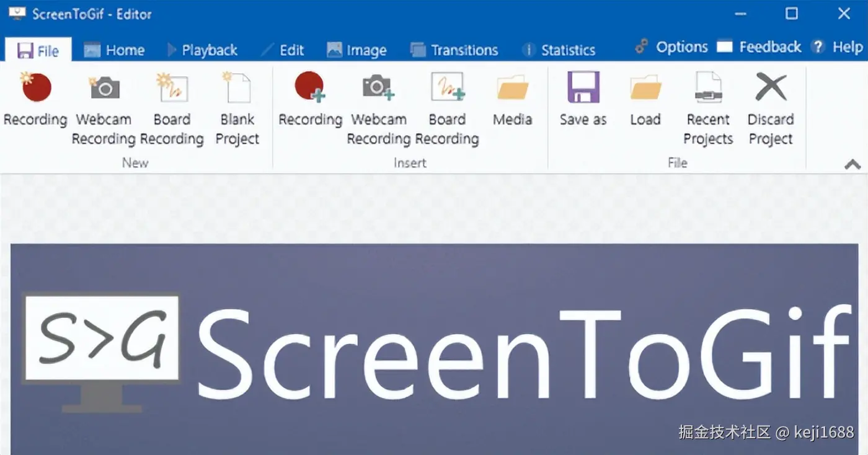Click the Save as floppy icon

583,87
